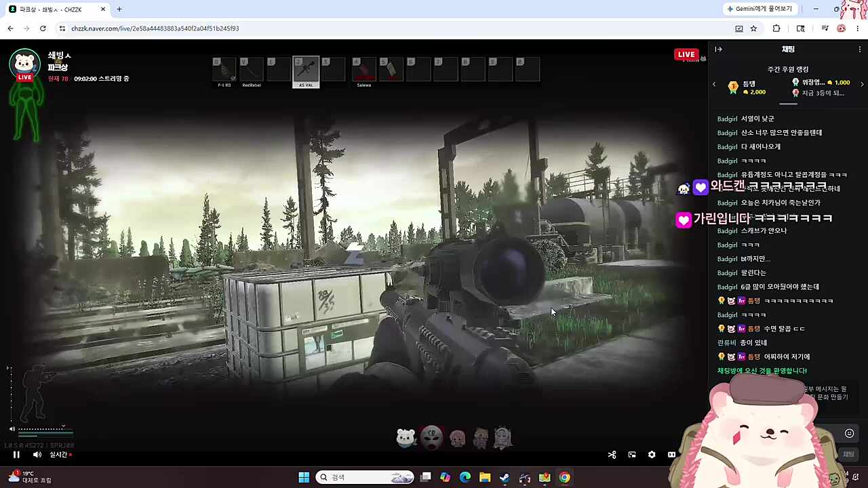Open chat options three-dot menu
Image resolution: width=868 pixels, height=488 pixels.
tap(860, 49)
